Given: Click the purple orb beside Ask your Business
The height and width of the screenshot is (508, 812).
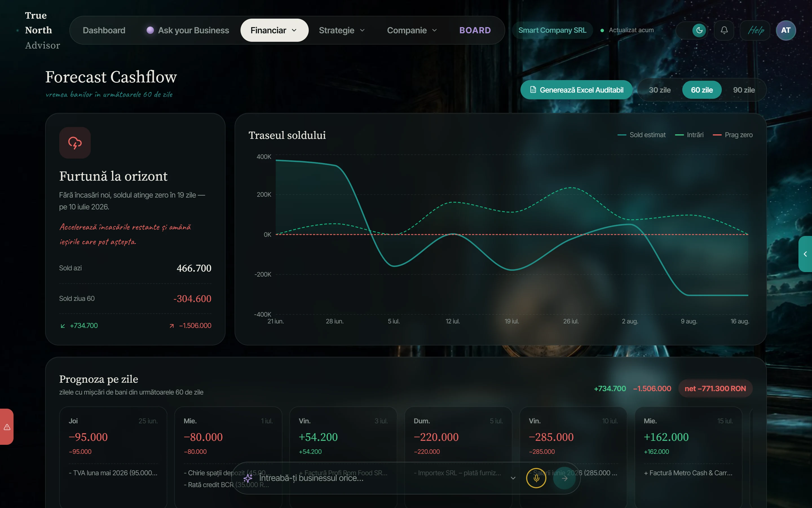Looking at the screenshot, I should pyautogui.click(x=150, y=30).
